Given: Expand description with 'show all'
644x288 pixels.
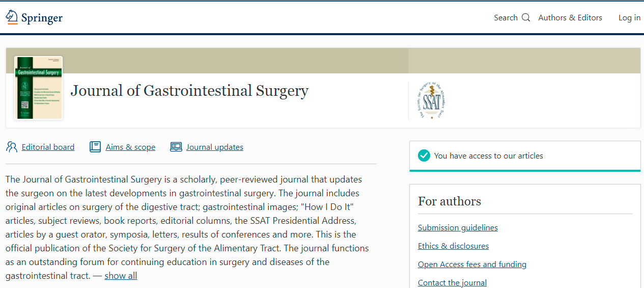Looking at the screenshot, I should 121,276.
